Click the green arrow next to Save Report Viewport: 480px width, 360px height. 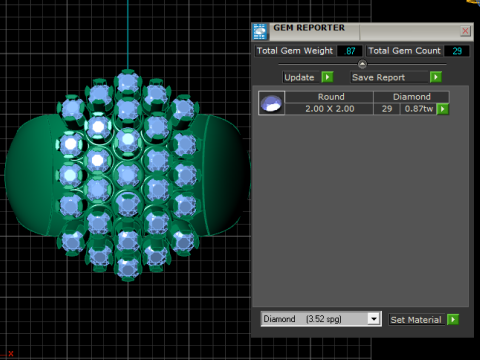(436, 77)
